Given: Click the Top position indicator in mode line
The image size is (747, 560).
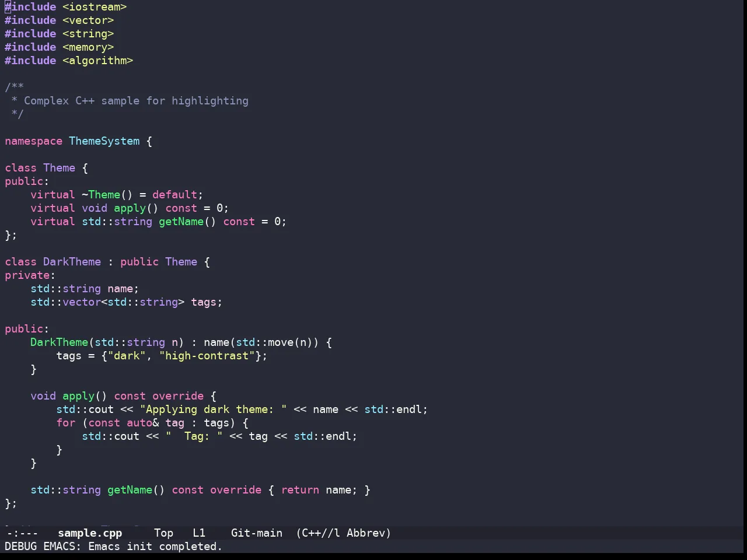Looking at the screenshot, I should 163,533.
